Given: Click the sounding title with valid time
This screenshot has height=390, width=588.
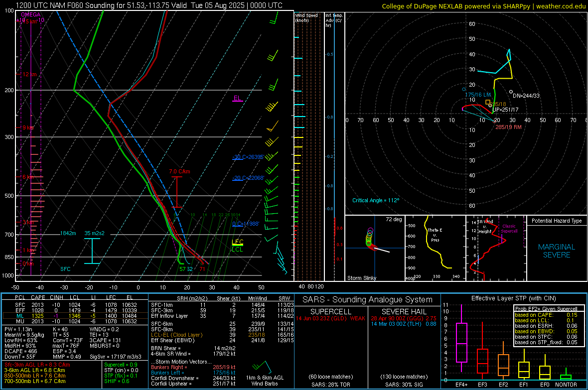Looking at the screenshot, I should (149, 5).
